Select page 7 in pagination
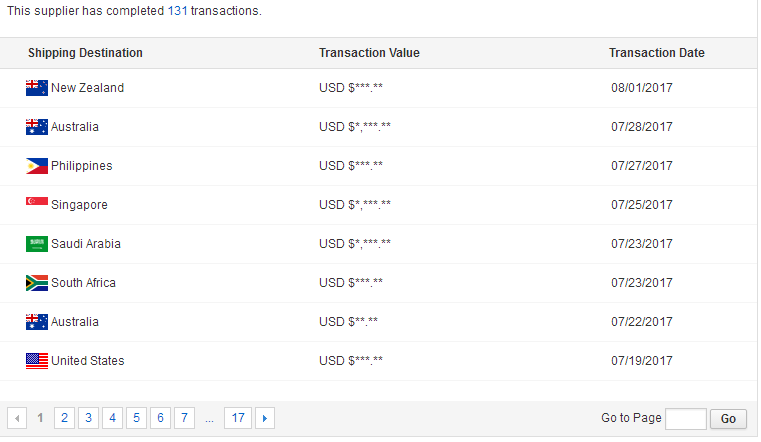 (184, 418)
